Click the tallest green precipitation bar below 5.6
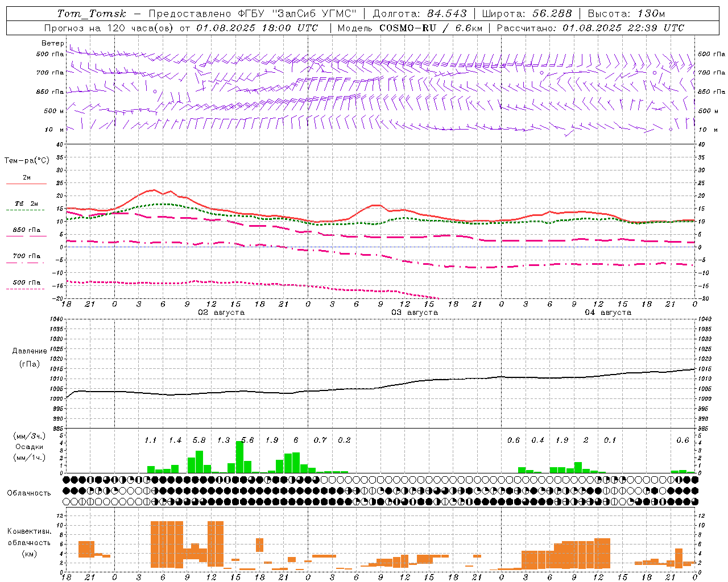The height and width of the screenshot is (582, 728). coord(239,457)
